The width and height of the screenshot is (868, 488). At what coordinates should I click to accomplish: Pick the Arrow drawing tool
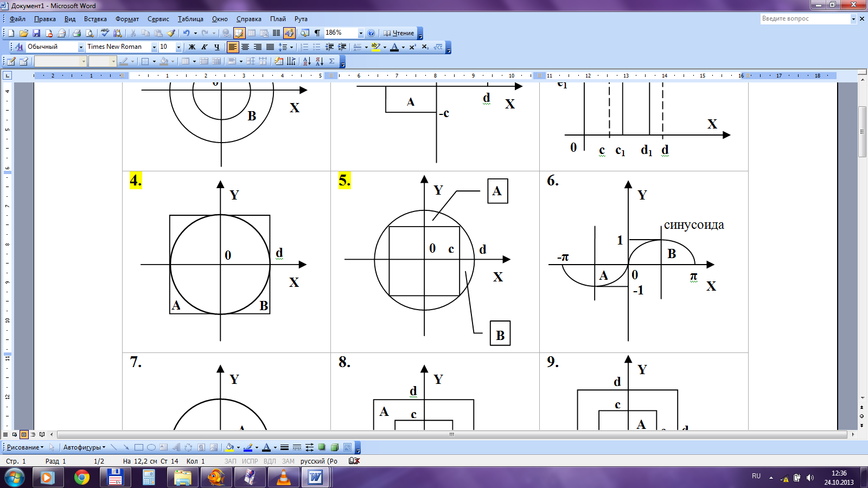(x=126, y=447)
